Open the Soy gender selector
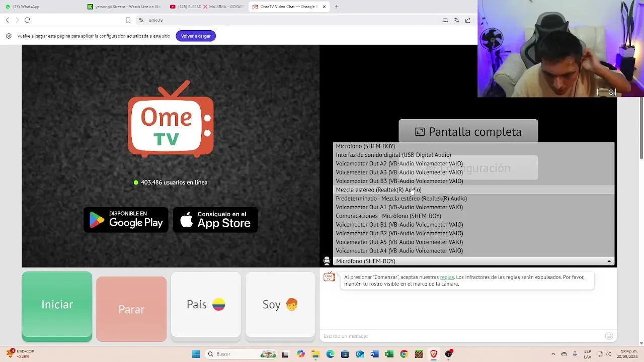Screen dimensions: 644x362 pos(280,305)
